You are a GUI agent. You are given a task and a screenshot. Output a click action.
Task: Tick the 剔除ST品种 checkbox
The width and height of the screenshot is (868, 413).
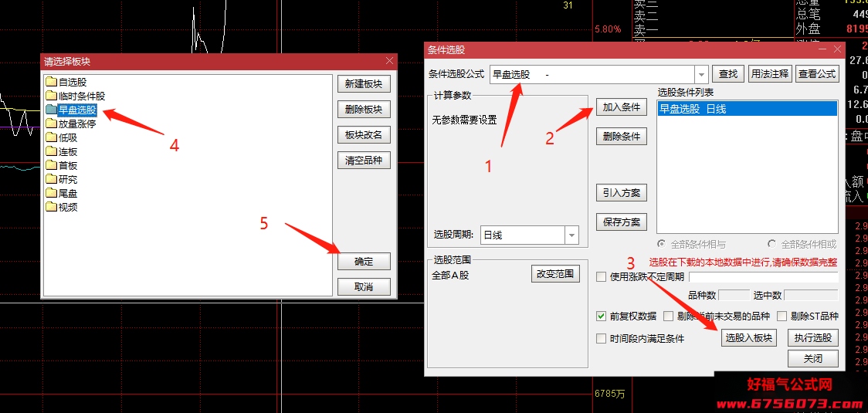pos(782,317)
